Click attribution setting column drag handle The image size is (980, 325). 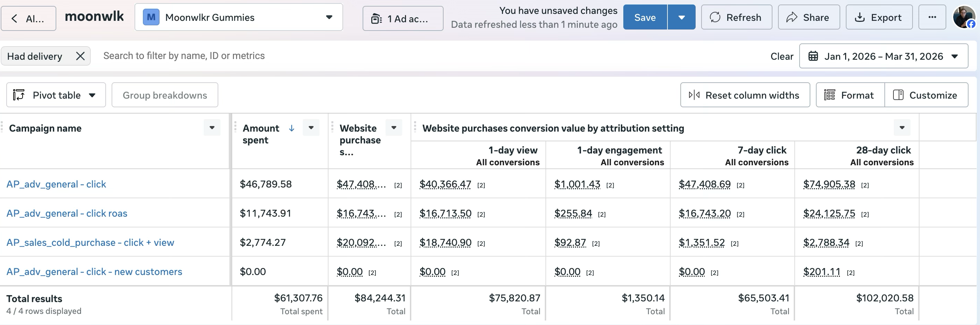415,127
